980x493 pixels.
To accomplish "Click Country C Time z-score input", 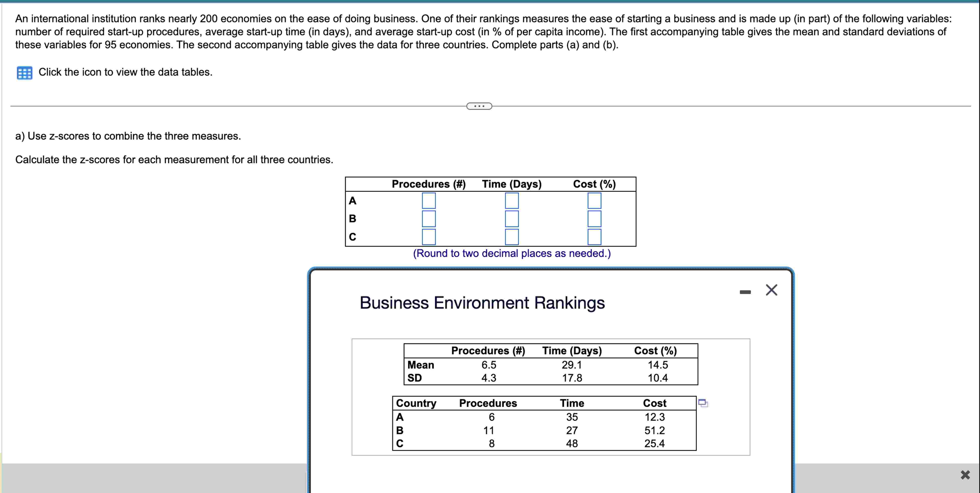I will 511,237.
